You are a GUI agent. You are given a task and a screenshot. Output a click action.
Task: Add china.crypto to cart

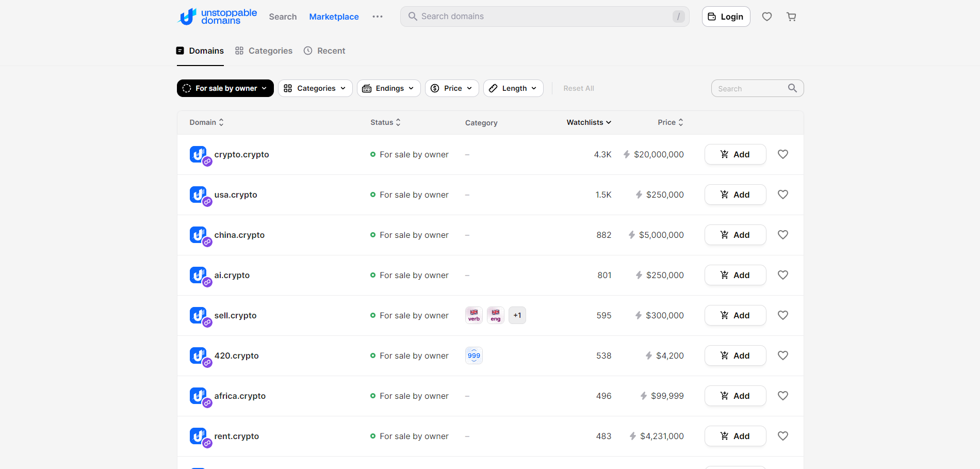click(x=735, y=235)
